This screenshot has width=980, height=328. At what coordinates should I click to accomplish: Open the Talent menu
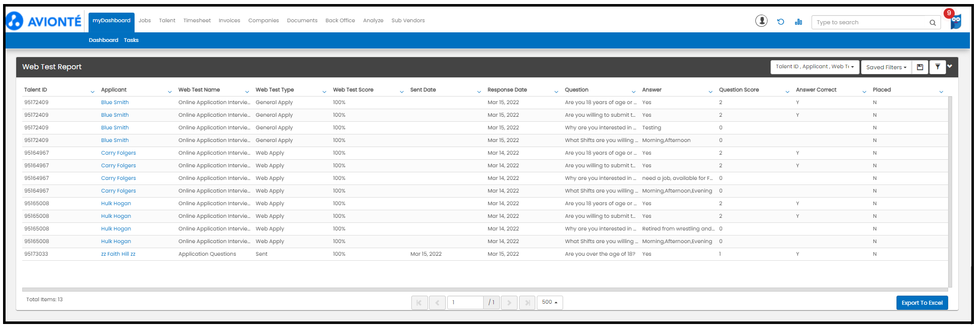tap(167, 21)
